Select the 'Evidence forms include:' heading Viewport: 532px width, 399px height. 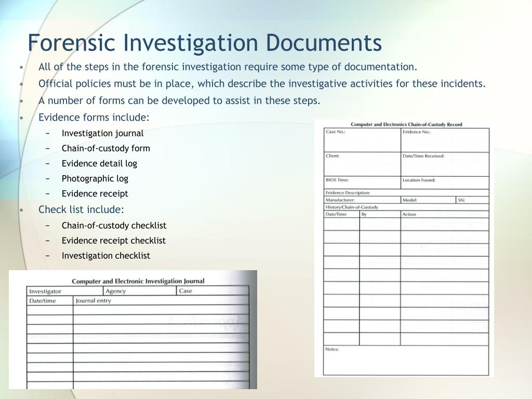pyautogui.click(x=94, y=117)
